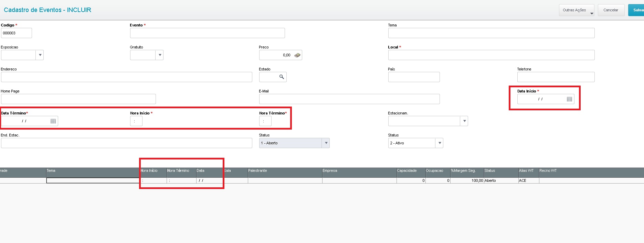Click the form's Hora Início time field
The height and width of the screenshot is (243, 644).
pos(136,121)
